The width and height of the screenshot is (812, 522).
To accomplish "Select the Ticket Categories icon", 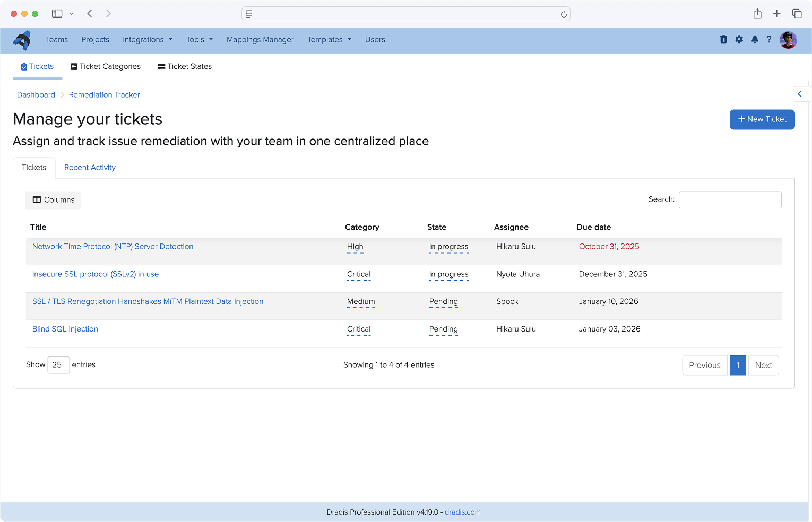I will pos(73,66).
